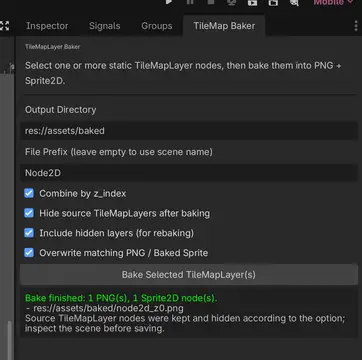
Task: Toggle Hide source TileMapLayers after baking
Action: pos(29,213)
